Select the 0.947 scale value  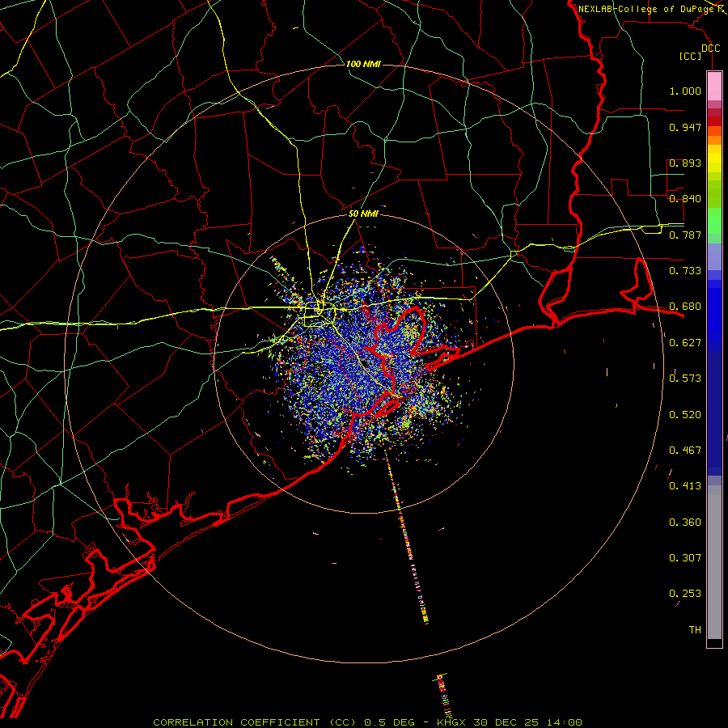[x=685, y=127]
